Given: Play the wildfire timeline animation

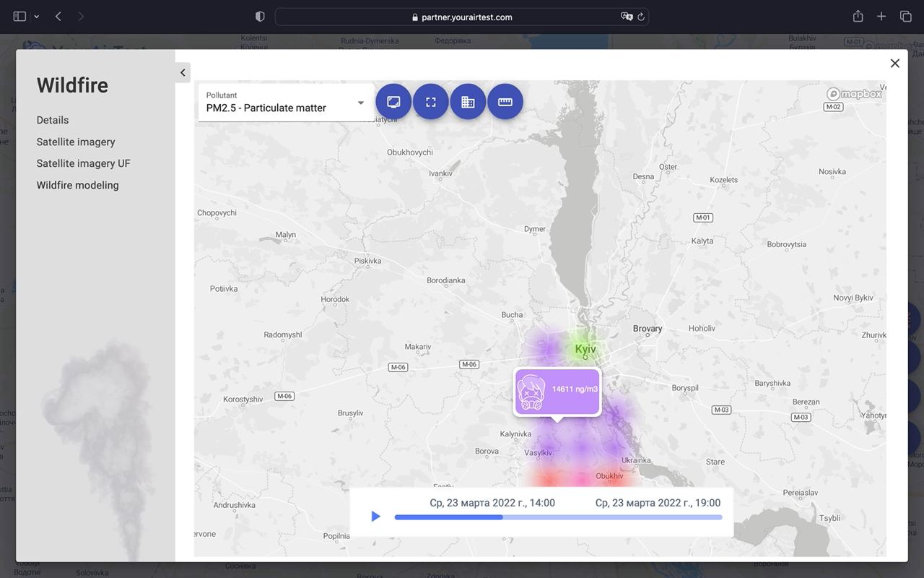Looking at the screenshot, I should (375, 517).
